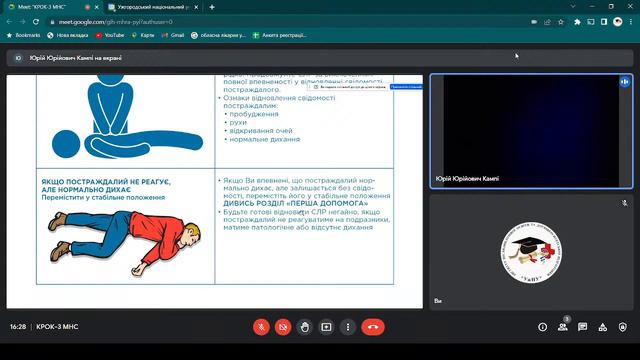The image size is (640, 360).
Task: Turn on the camera in Meet
Action: [283, 327]
